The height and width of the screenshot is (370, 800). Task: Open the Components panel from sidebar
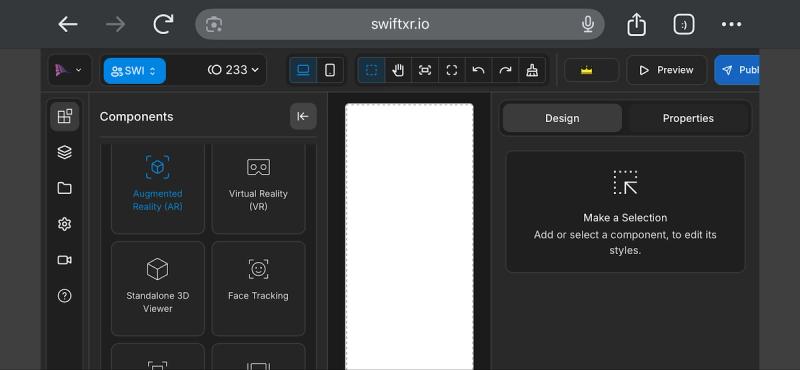tap(64, 116)
